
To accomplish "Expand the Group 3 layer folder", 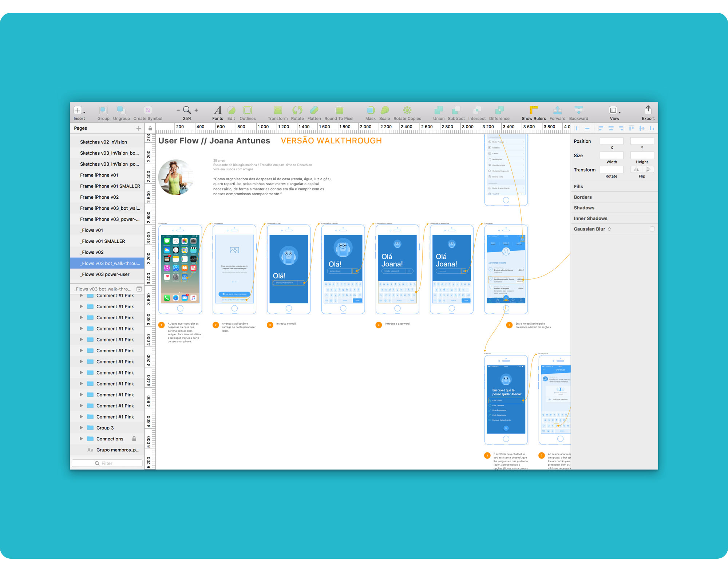I will click(81, 428).
